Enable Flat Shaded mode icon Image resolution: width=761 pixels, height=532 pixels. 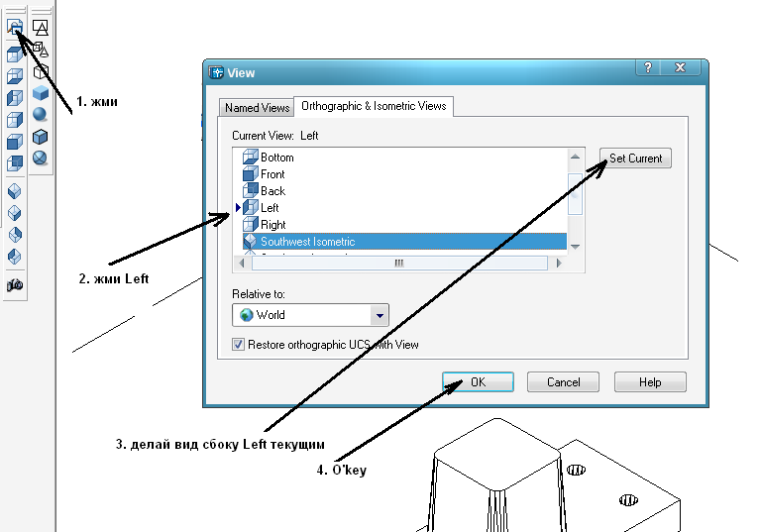pos(41,93)
